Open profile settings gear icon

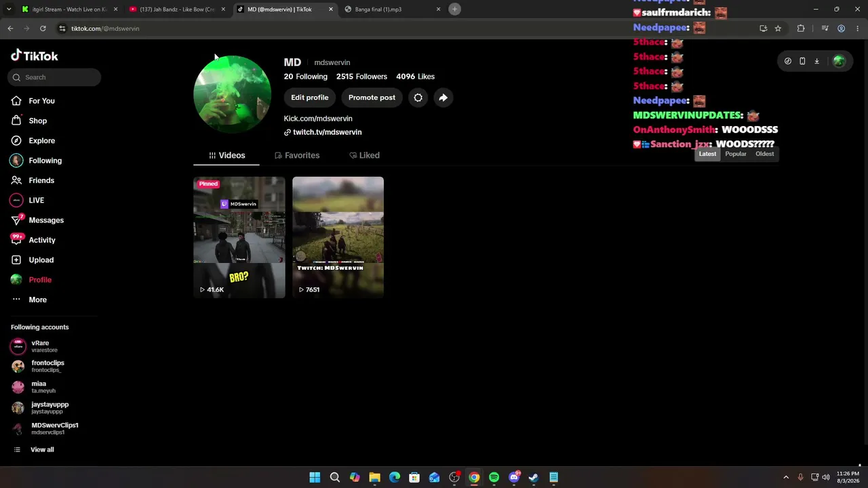[418, 98]
